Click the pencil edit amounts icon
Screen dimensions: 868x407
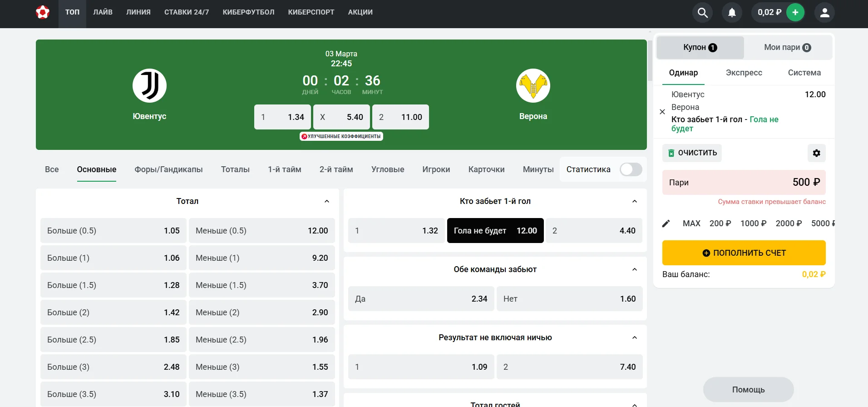click(666, 223)
